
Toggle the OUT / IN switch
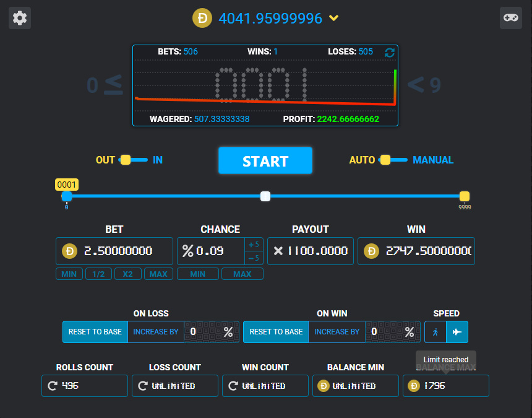coord(133,160)
